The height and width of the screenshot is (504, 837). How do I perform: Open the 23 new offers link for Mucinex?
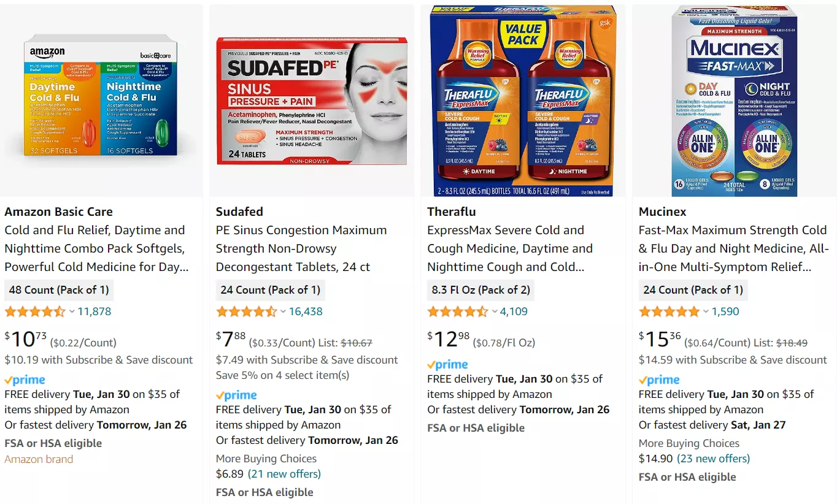713,459
